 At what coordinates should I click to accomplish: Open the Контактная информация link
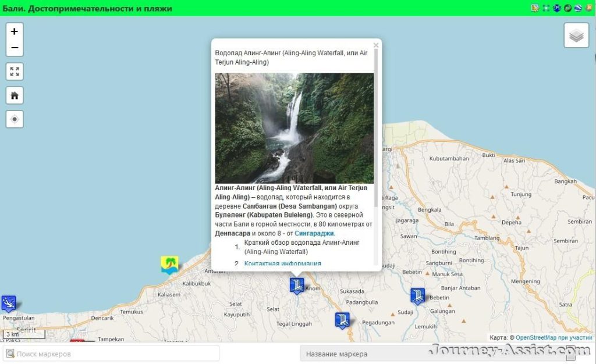click(x=282, y=263)
